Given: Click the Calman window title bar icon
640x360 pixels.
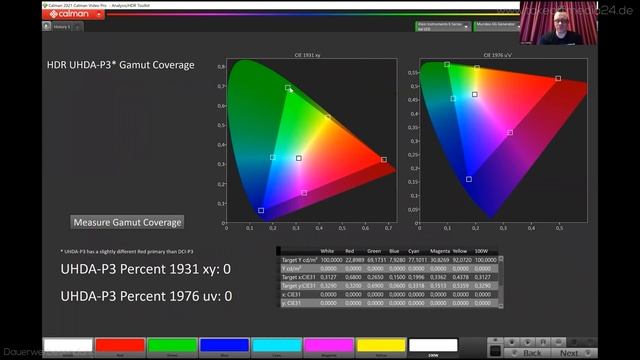Looking at the screenshot, I should click(x=45, y=5).
